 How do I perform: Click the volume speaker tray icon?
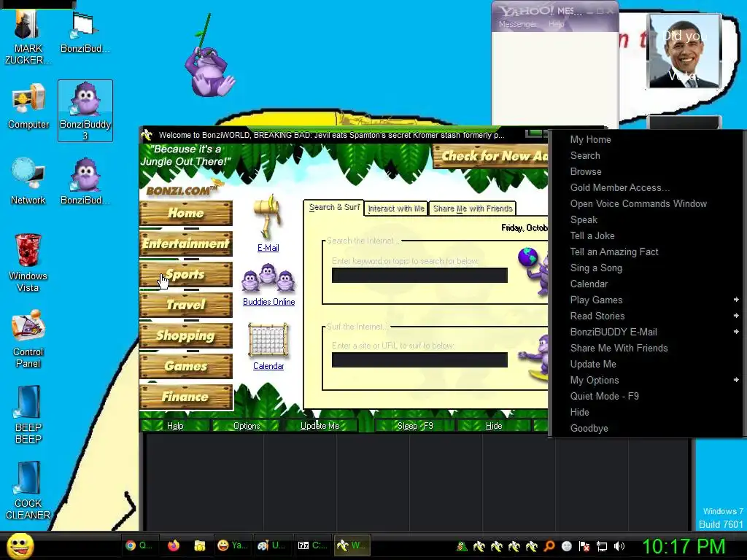tap(619, 546)
